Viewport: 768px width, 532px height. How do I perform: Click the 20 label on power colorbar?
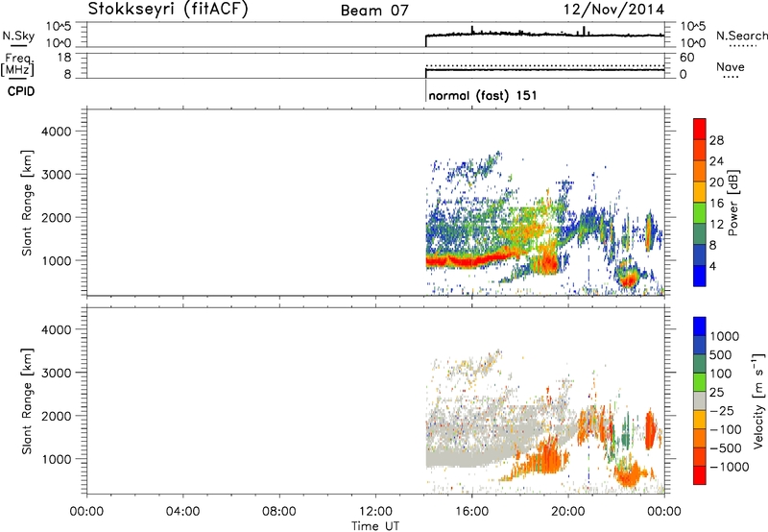tap(716, 182)
